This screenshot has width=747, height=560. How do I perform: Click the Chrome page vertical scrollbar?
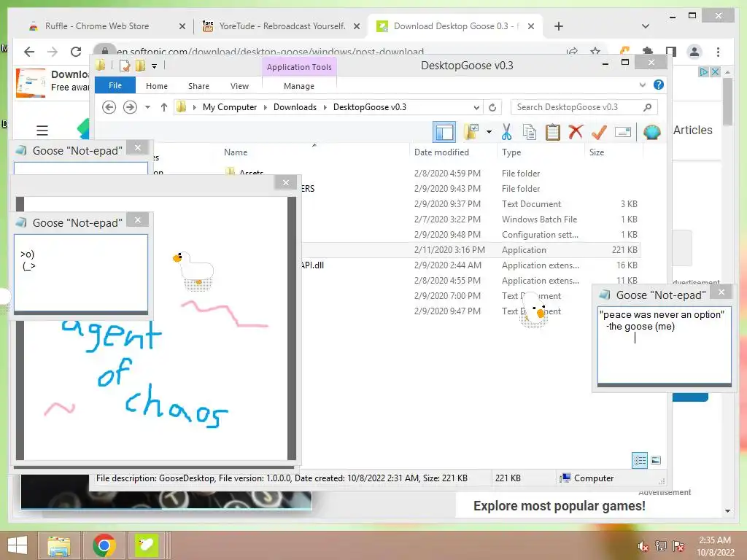[x=727, y=101]
